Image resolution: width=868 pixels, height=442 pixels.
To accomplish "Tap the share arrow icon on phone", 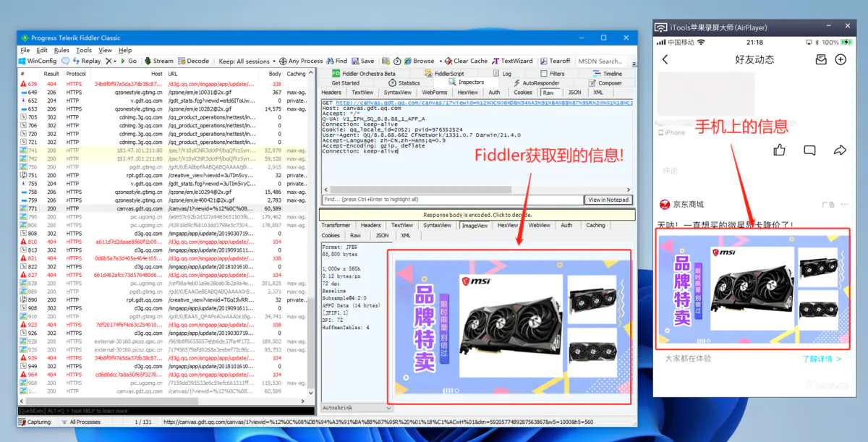I will tap(840, 150).
